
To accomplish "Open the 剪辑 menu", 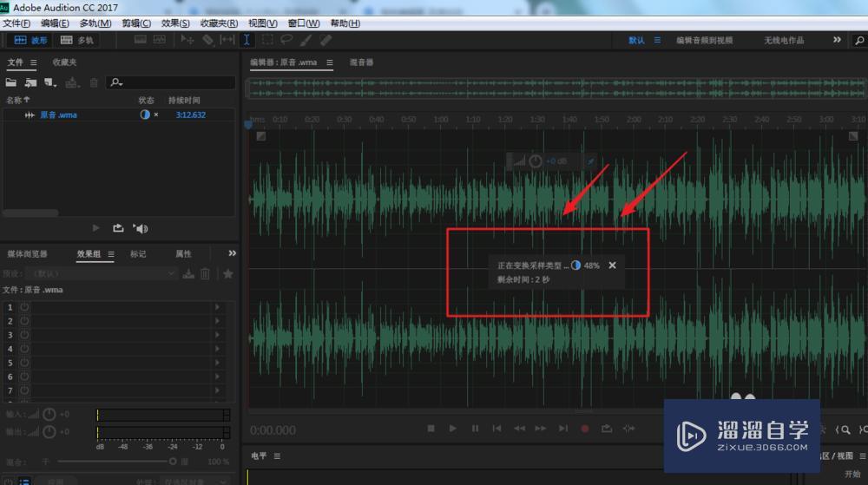I will pos(136,23).
